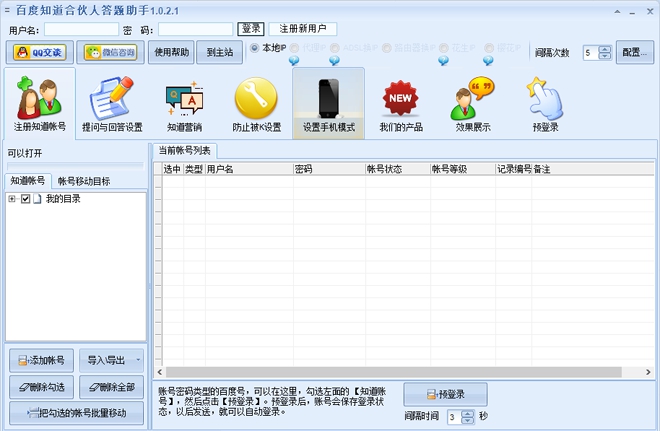Click the 帐号等级 column header
Screen dimensions: 660x431
[463, 169]
